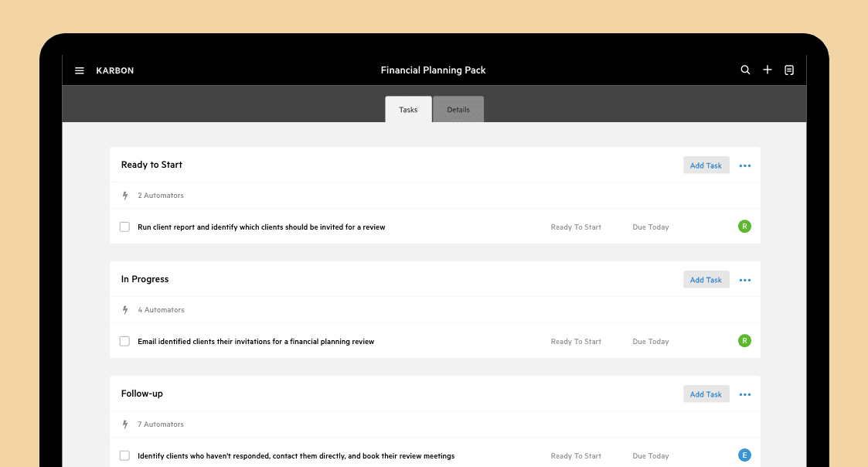Open the In Progress section three-dot menu
Image resolution: width=868 pixels, height=467 pixels.
point(745,281)
